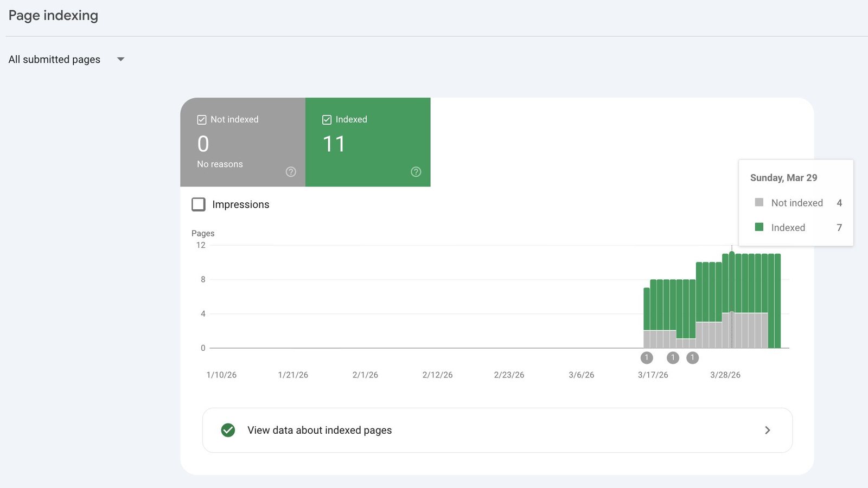Screen dimensions: 868x488
Task: Click the 3/6/26 date label
Action: click(581, 375)
